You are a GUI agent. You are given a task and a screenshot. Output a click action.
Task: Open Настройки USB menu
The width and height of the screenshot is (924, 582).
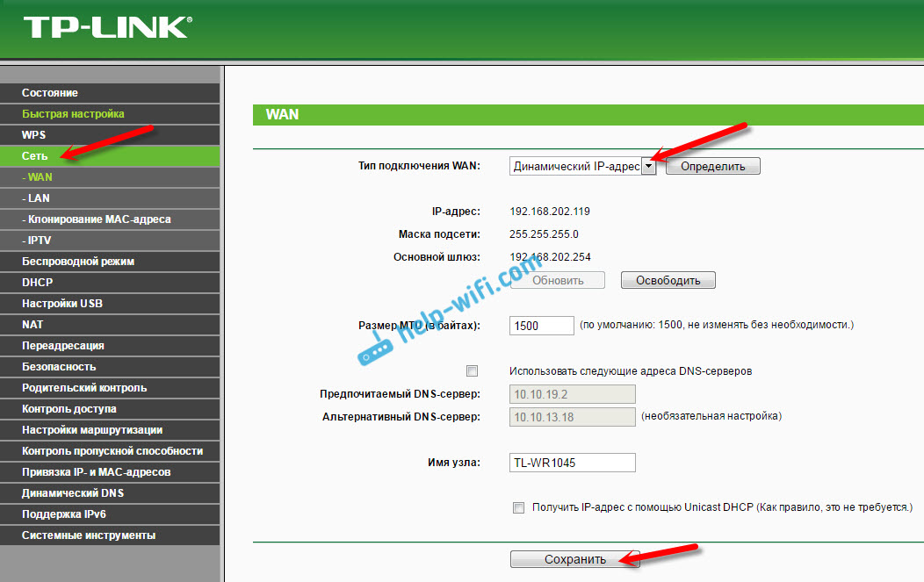62,304
